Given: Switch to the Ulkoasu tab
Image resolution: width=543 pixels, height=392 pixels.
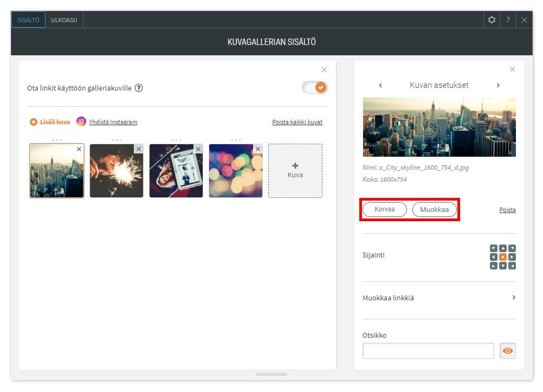Looking at the screenshot, I should coord(64,20).
